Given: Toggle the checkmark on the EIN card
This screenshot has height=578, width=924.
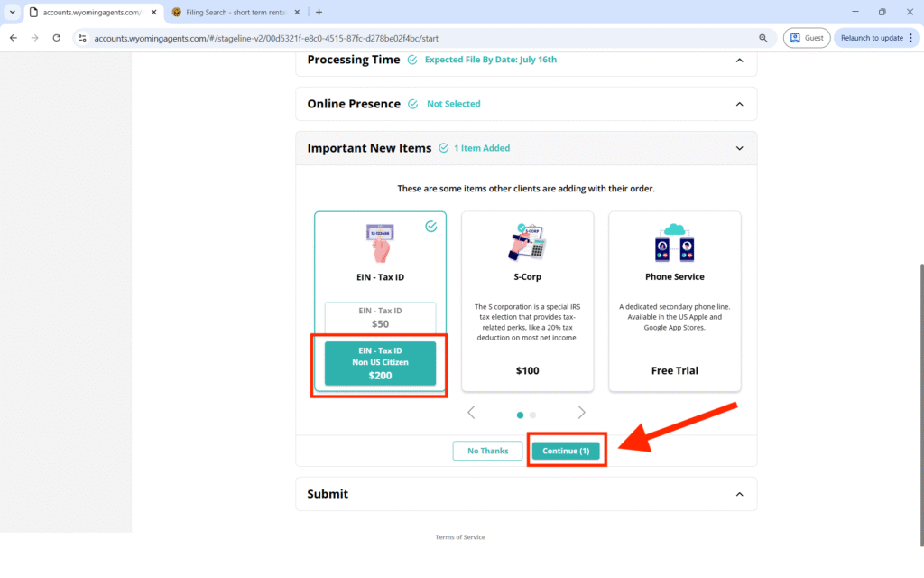Looking at the screenshot, I should pos(430,226).
